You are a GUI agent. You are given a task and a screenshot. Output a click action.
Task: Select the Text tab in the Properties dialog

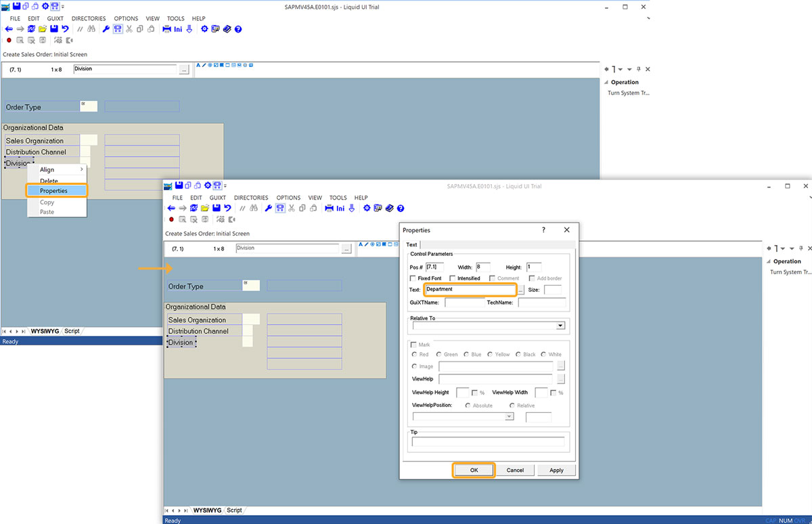tap(411, 245)
